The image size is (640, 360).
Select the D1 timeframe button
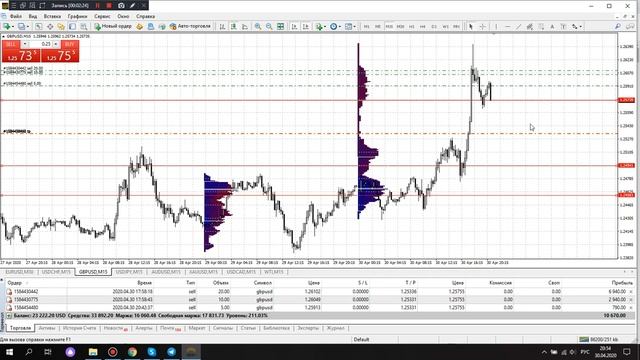(x=434, y=26)
